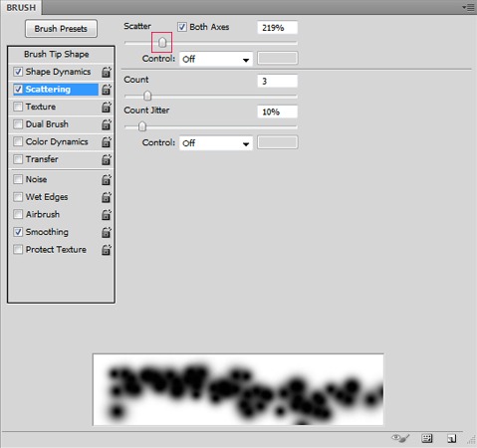Create new brush with bottom page icon
Image resolution: width=477 pixels, height=448 pixels.
coord(451,438)
